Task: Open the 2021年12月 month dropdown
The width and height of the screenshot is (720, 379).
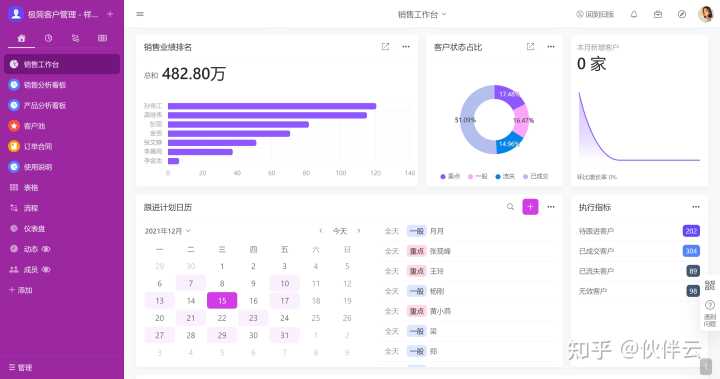Action: 168,231
